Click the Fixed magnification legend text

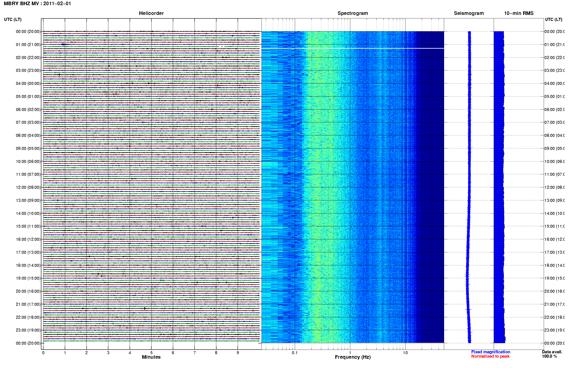click(x=491, y=352)
